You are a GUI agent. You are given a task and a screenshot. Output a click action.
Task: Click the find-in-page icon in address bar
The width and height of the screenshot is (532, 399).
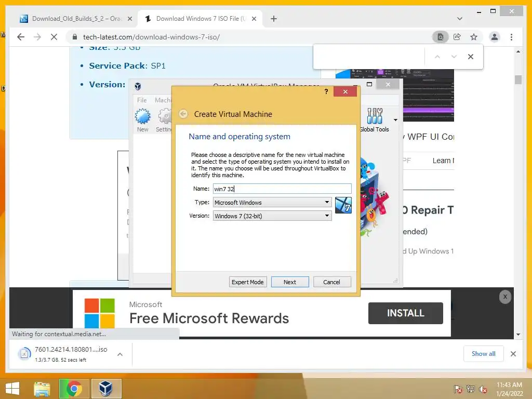441,37
